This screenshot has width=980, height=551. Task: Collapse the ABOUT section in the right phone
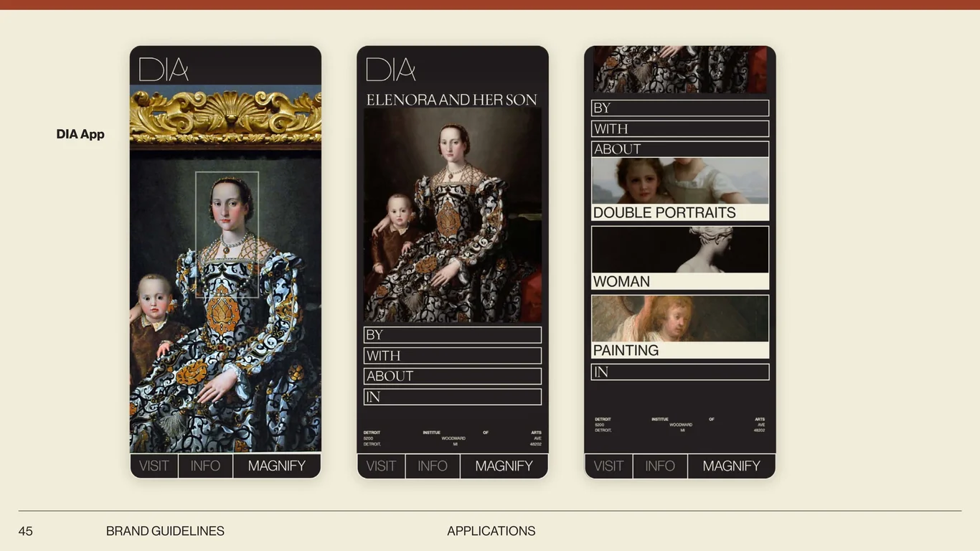click(x=680, y=149)
